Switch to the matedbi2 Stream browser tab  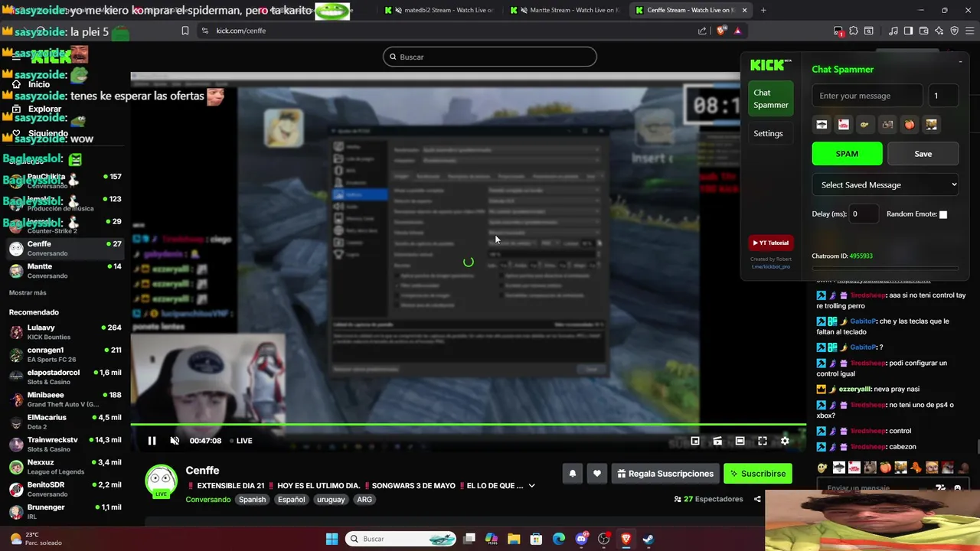[440, 10]
